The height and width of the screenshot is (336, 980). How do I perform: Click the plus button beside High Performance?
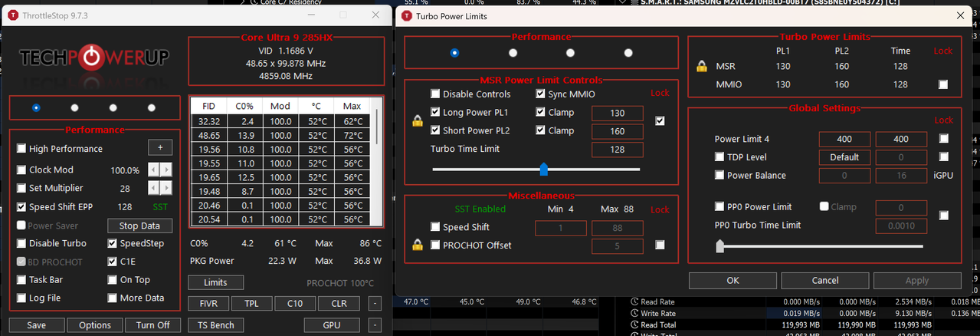click(x=159, y=149)
